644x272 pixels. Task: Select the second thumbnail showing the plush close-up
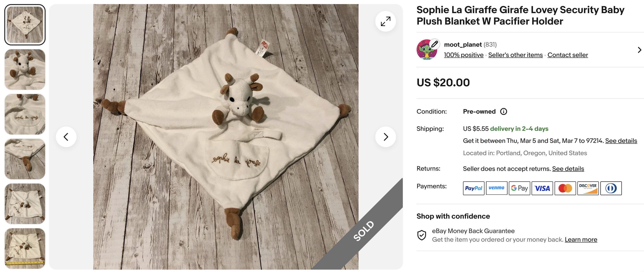coord(25,70)
